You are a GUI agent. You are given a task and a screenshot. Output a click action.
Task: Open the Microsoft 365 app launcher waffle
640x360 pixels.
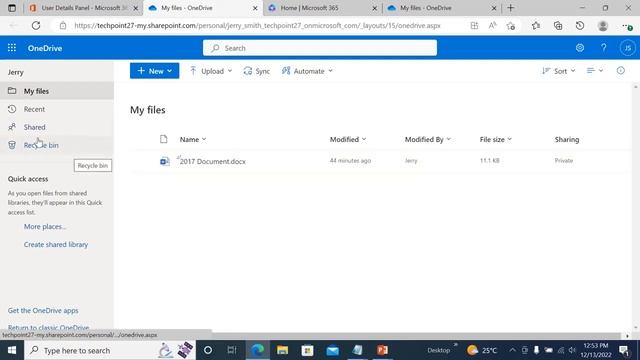12,48
